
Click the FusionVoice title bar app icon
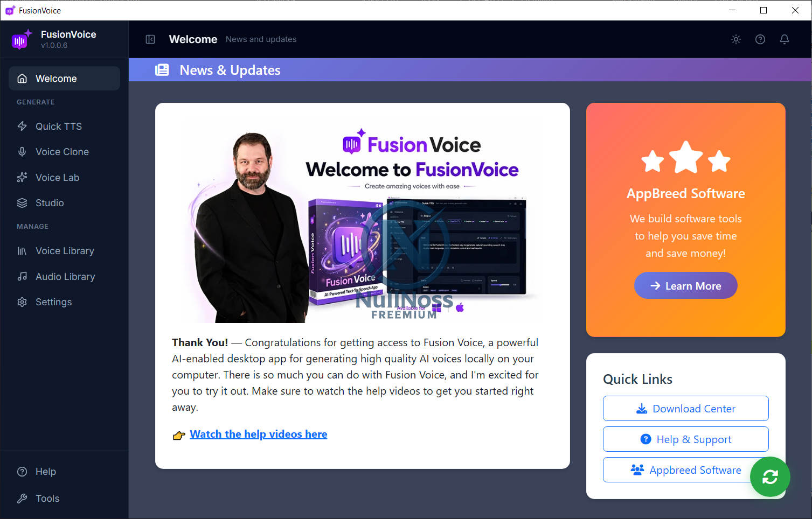pyautogui.click(x=10, y=10)
